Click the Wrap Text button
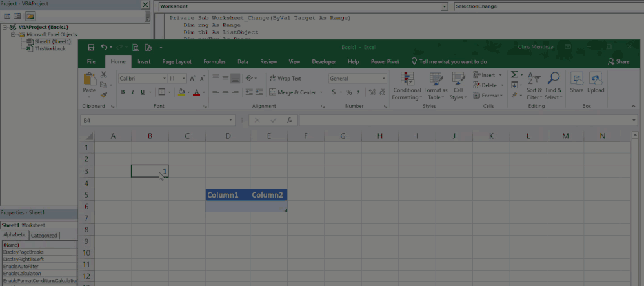Screen dimensions: 644x286 [x=285, y=78]
